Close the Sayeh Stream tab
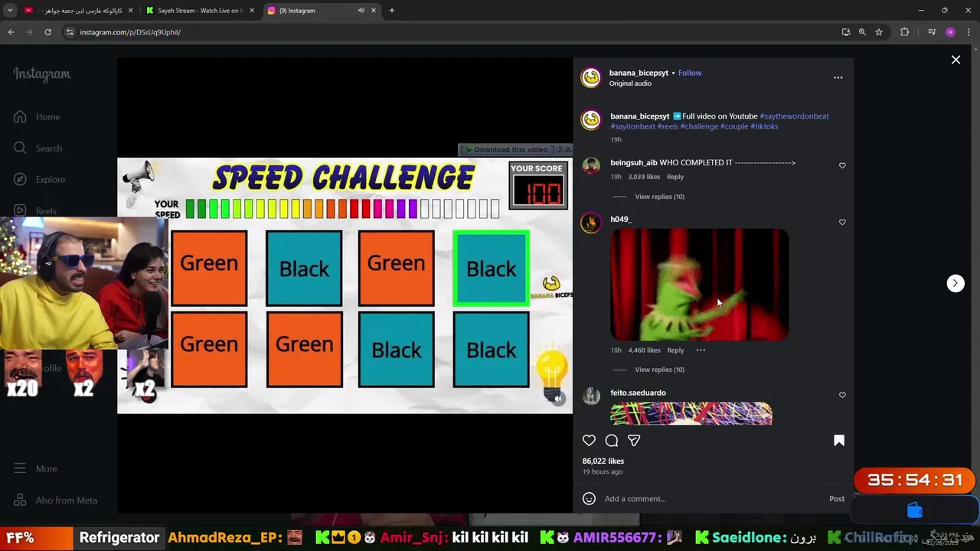This screenshot has height=551, width=980. 252,11
